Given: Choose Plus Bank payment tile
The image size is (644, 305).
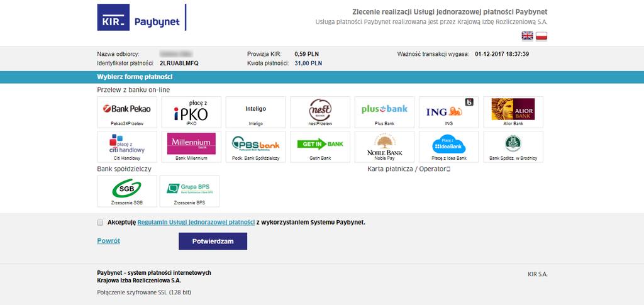Looking at the screenshot, I should pyautogui.click(x=384, y=112).
